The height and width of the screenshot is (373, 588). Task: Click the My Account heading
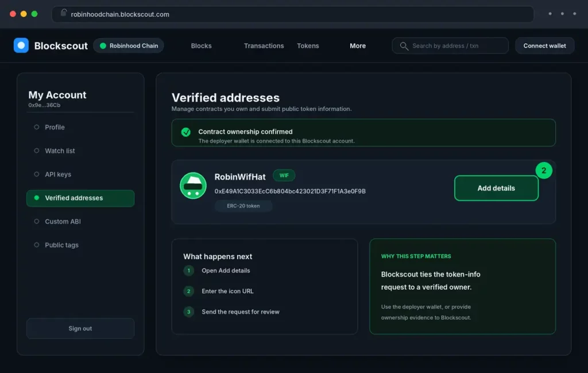point(57,95)
